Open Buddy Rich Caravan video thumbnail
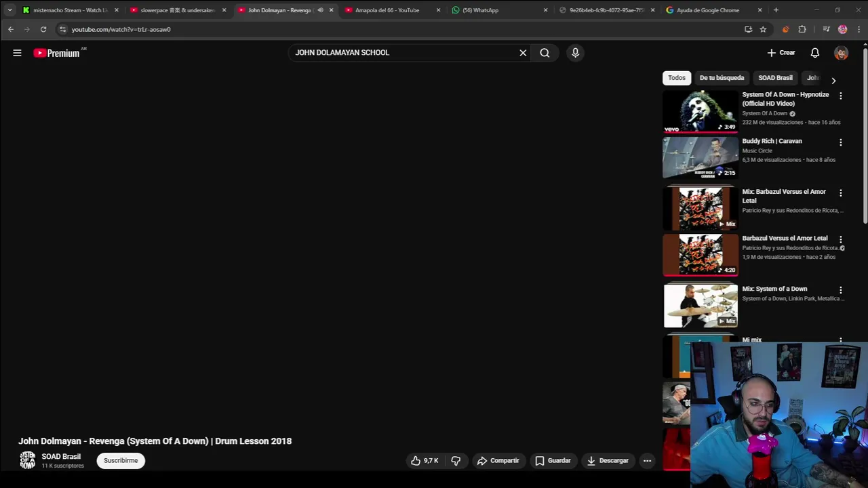This screenshot has height=488, width=868. pyautogui.click(x=701, y=157)
